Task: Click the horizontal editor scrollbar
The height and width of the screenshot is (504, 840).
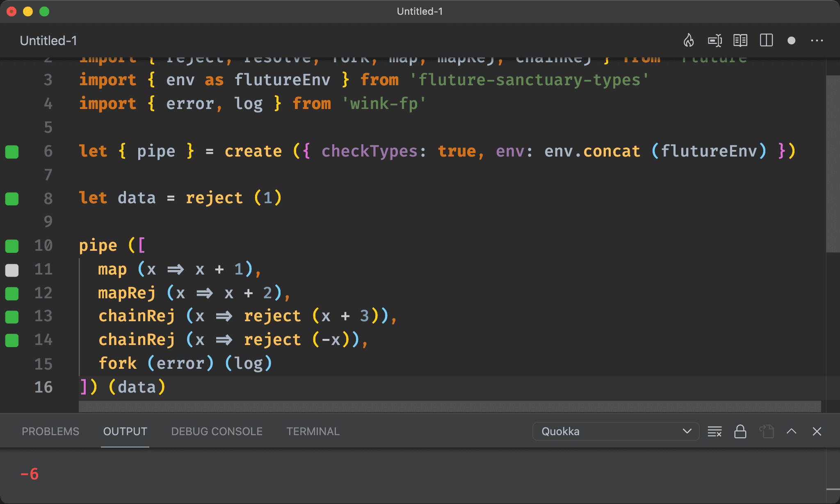Action: pyautogui.click(x=450, y=406)
